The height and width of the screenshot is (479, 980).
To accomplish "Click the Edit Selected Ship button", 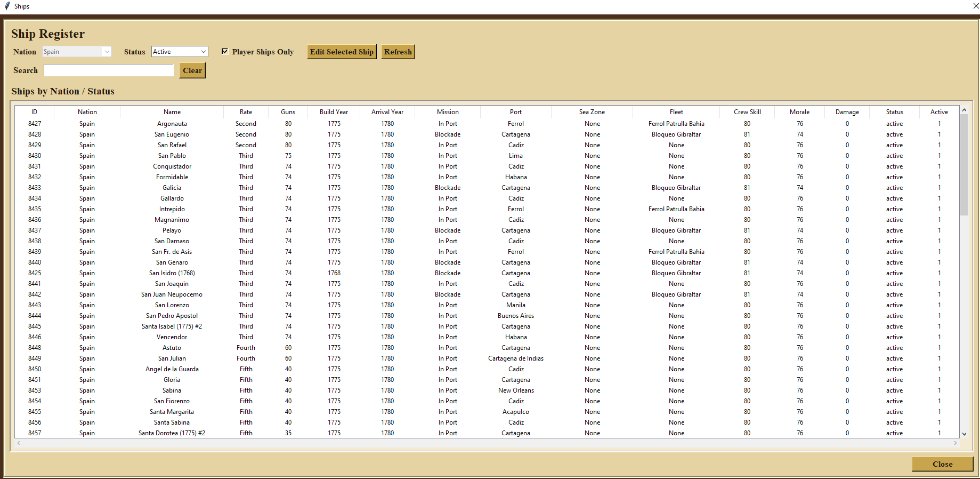I will coord(342,52).
